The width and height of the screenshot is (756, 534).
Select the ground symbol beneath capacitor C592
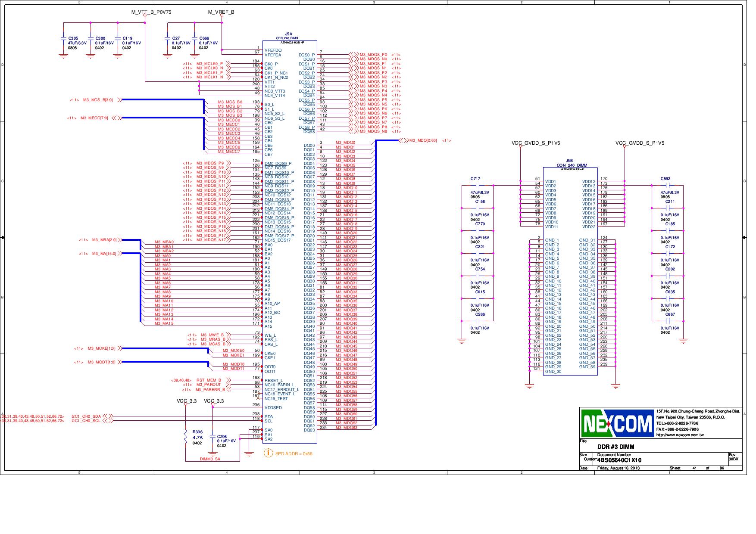pyautogui.click(x=683, y=340)
